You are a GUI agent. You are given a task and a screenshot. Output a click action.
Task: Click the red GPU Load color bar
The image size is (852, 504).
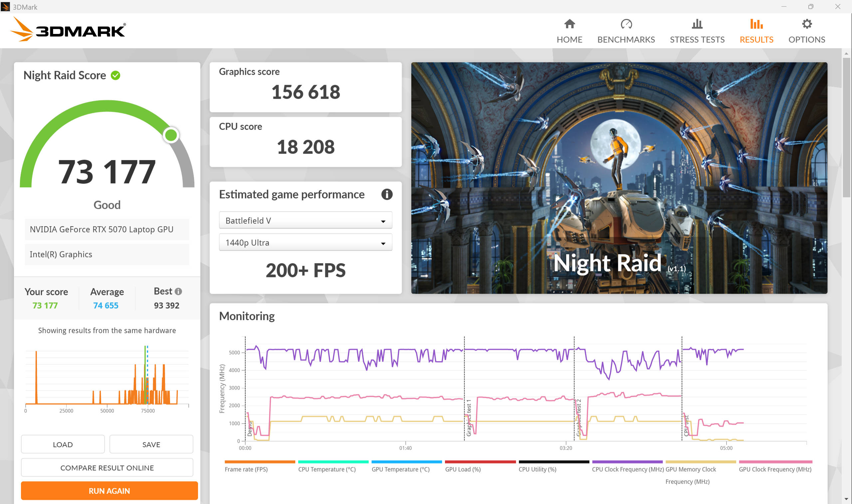point(480,462)
